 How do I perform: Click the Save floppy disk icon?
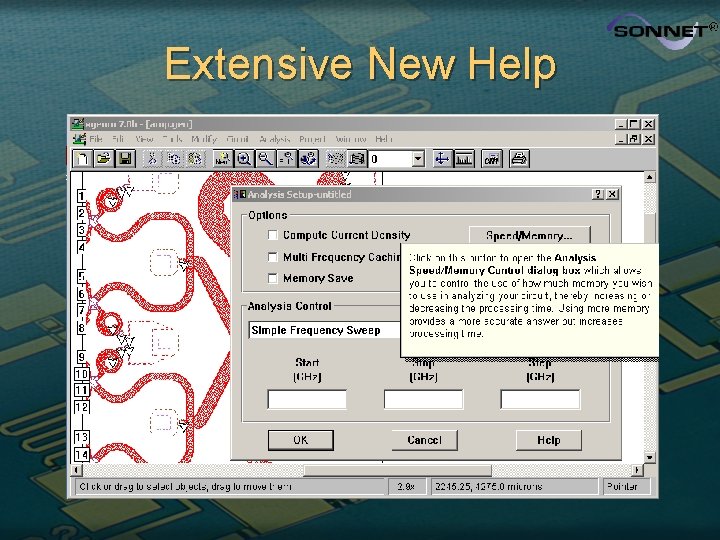click(126, 159)
